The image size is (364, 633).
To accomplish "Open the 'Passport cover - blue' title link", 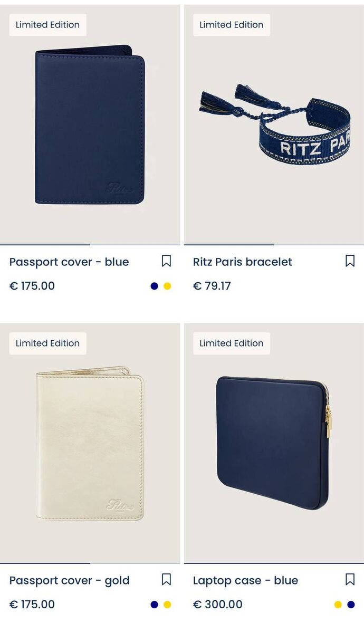I will point(69,262).
